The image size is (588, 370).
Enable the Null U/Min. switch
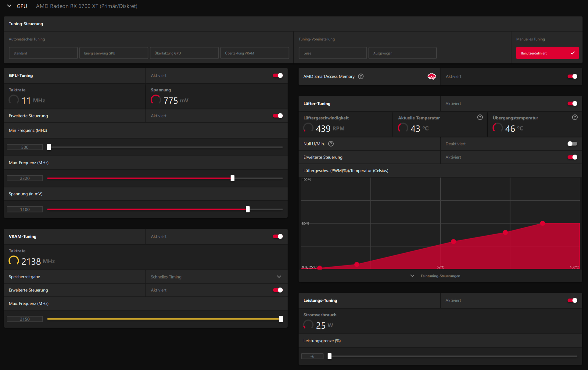(x=572, y=144)
